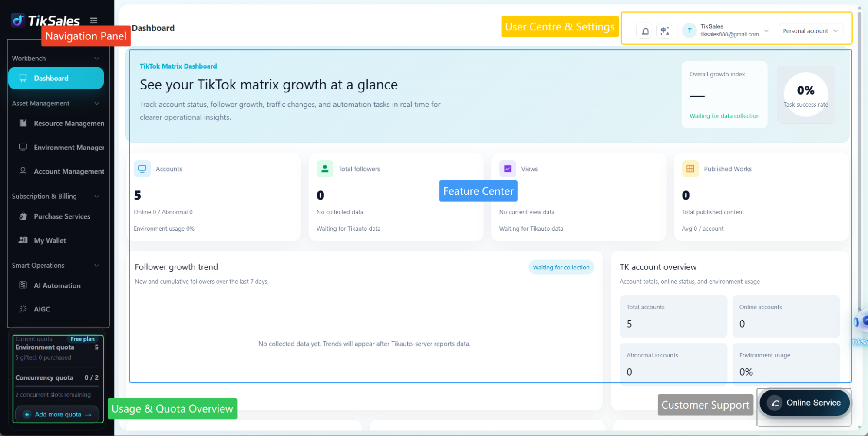Viewport: 868px width, 436px height.
Task: Click the Add more quota button
Action: (x=57, y=414)
